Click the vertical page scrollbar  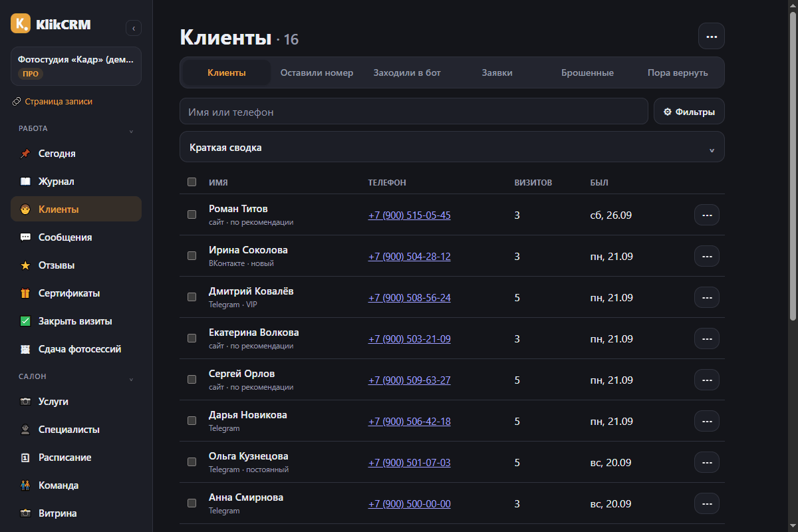pos(793,166)
